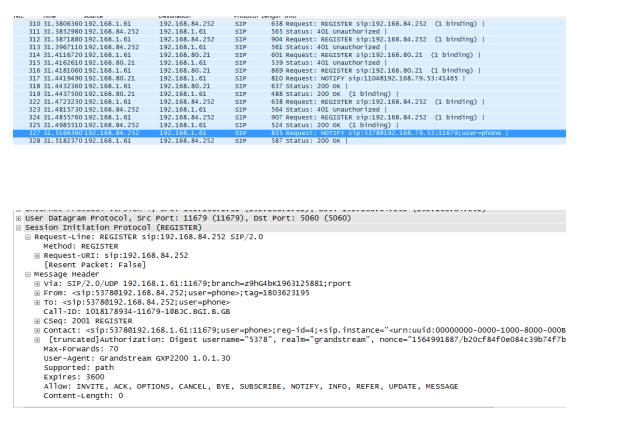Expand the From header node
This screenshot has height=427, width=620.
37,293
